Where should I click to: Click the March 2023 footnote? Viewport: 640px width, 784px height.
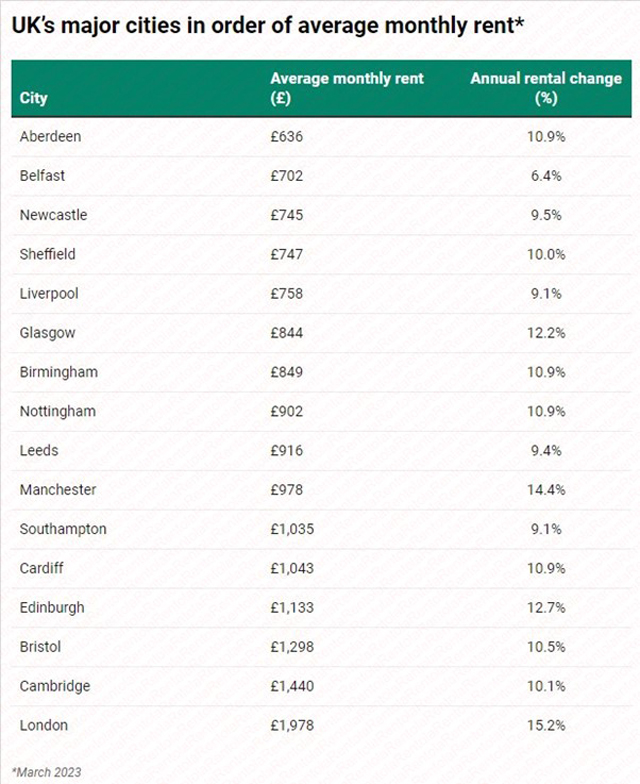(x=46, y=772)
